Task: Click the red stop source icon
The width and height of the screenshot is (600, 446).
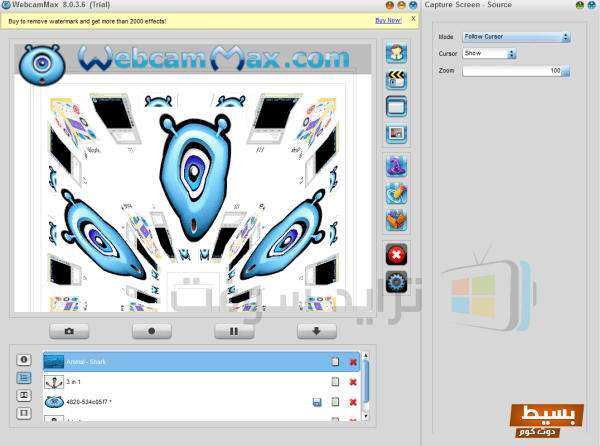Action: [x=396, y=254]
